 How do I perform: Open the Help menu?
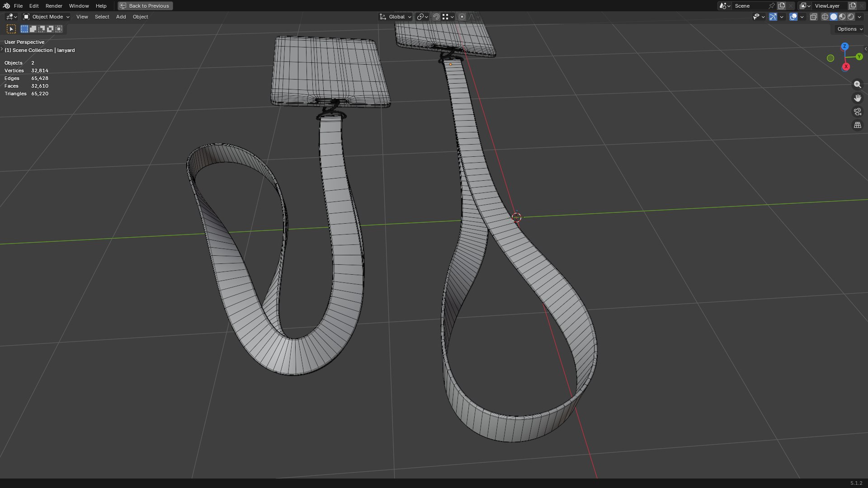pos(101,6)
